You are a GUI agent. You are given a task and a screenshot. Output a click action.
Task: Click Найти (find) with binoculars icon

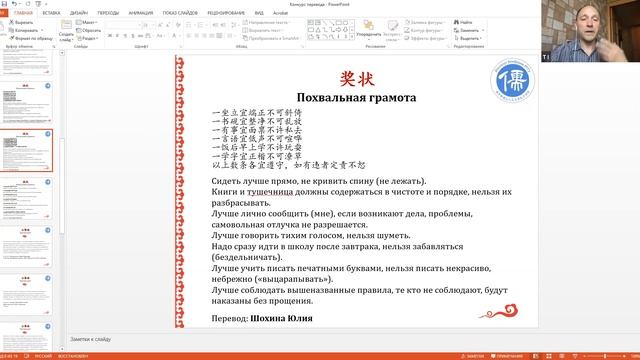pyautogui.click(x=463, y=22)
